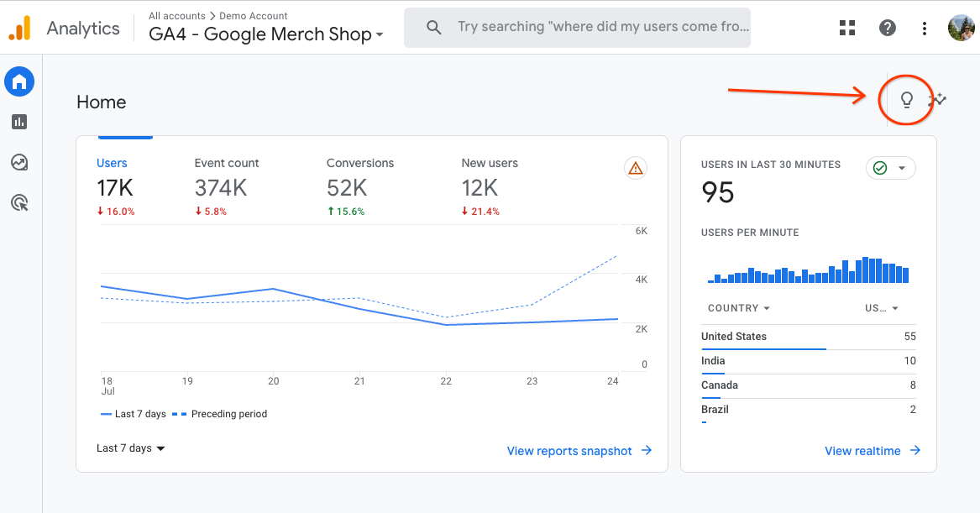Select the Conversions metric tab
This screenshot has width=980, height=513.
point(359,186)
